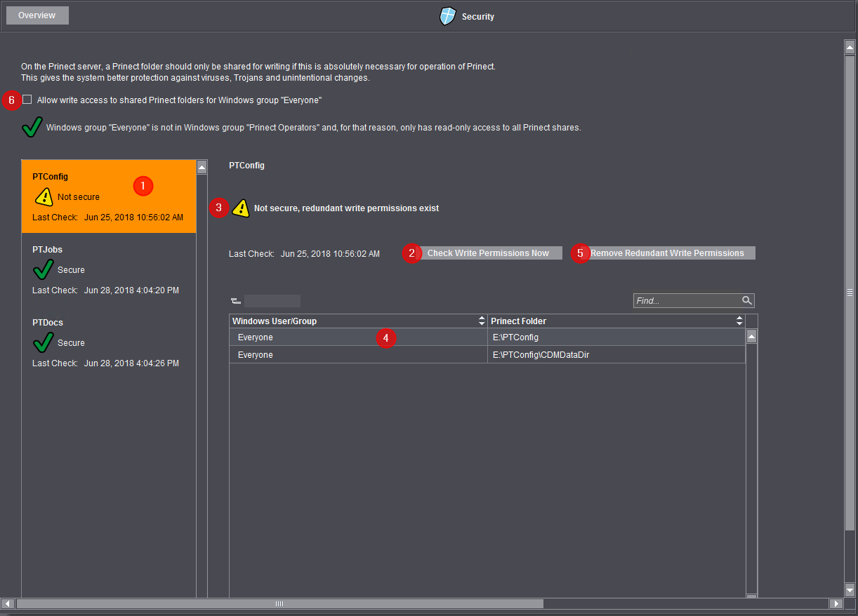
Task: Click the magnifier icon in the Find box
Action: pyautogui.click(x=746, y=301)
